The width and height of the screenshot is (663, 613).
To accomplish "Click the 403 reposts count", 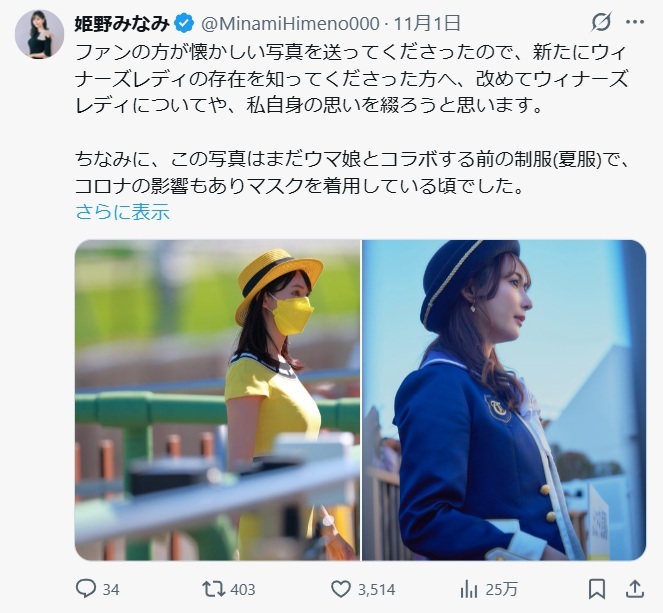I will (243, 589).
